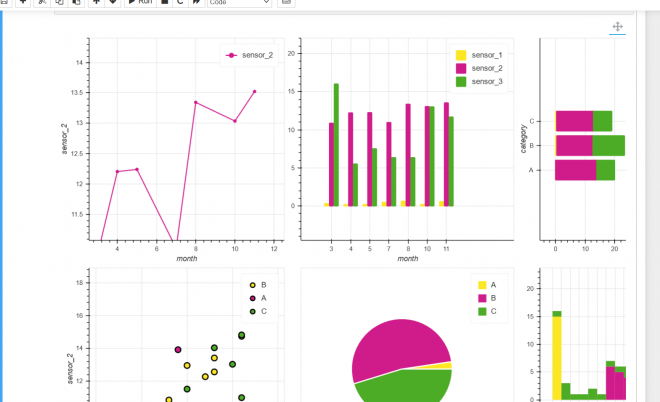
Task: Click legend entry A in the pie chart
Action: pyautogui.click(x=492, y=285)
